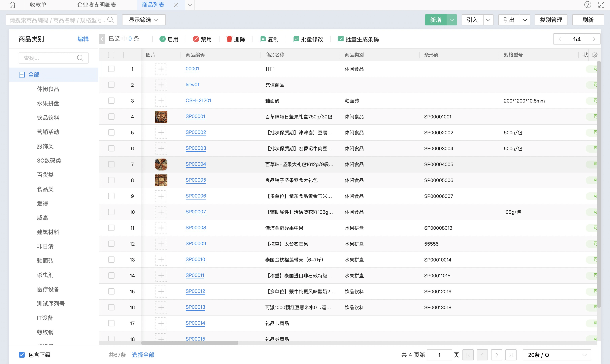The image size is (610, 364).
Task: Select the checkbox for row 4
Action: [x=111, y=116]
